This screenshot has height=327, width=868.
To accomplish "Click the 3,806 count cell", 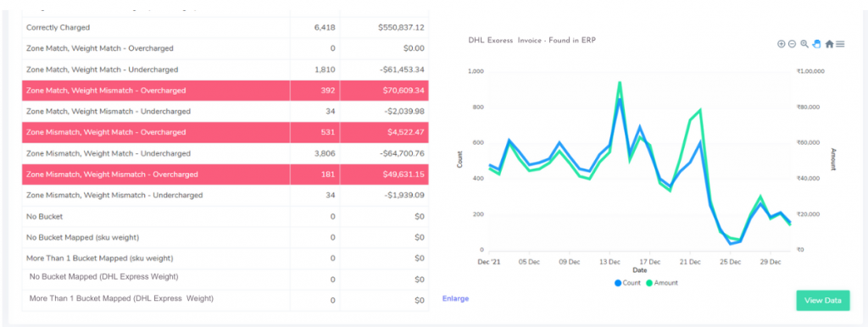I will (x=315, y=153).
